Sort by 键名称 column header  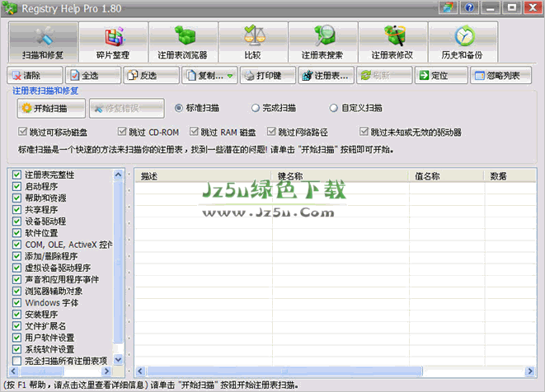(x=340, y=176)
